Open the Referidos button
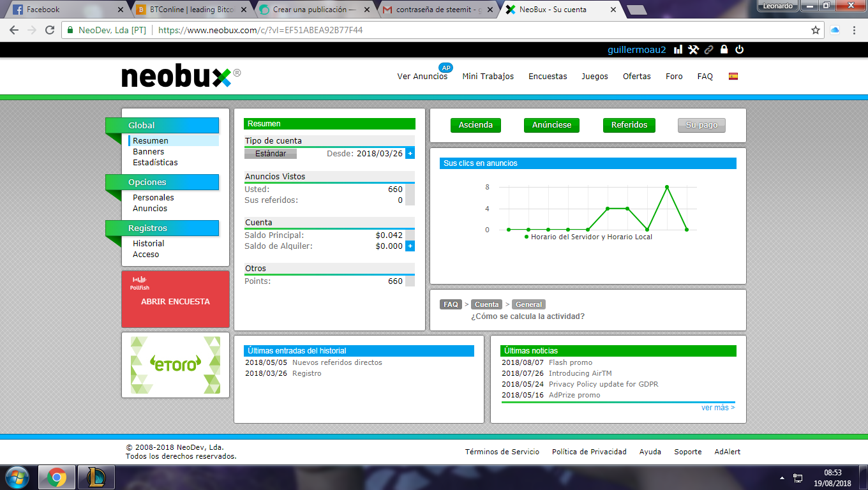Viewport: 868px width, 490px height. (x=629, y=125)
